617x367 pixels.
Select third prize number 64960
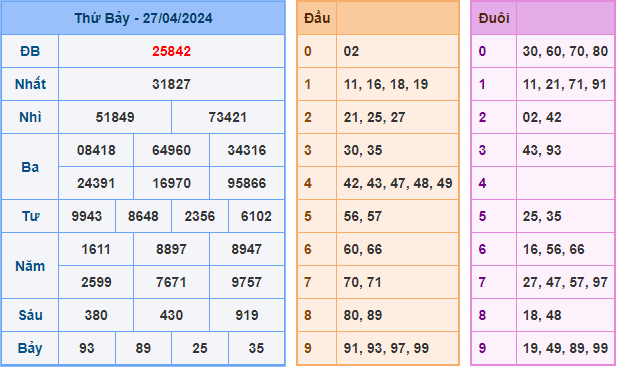172,150
